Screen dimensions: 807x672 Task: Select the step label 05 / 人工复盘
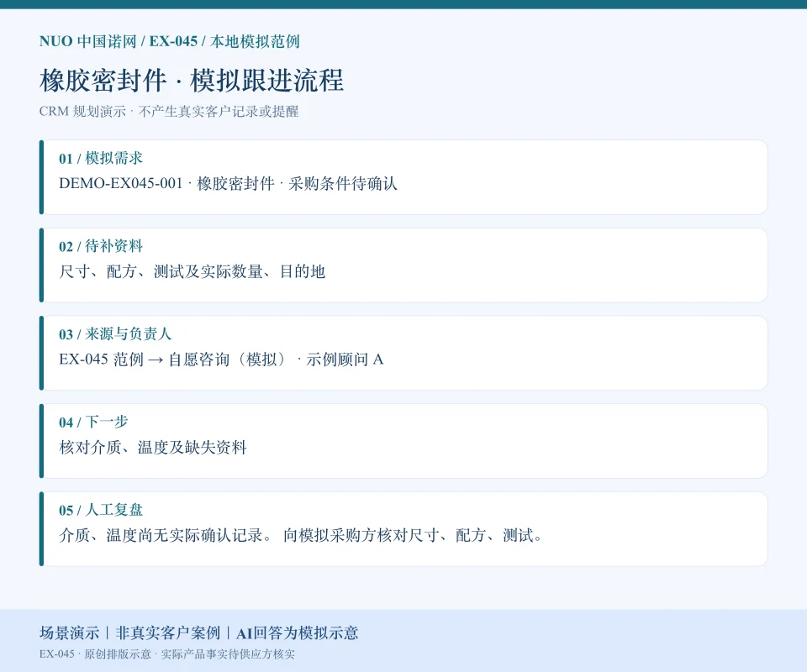[100, 510]
